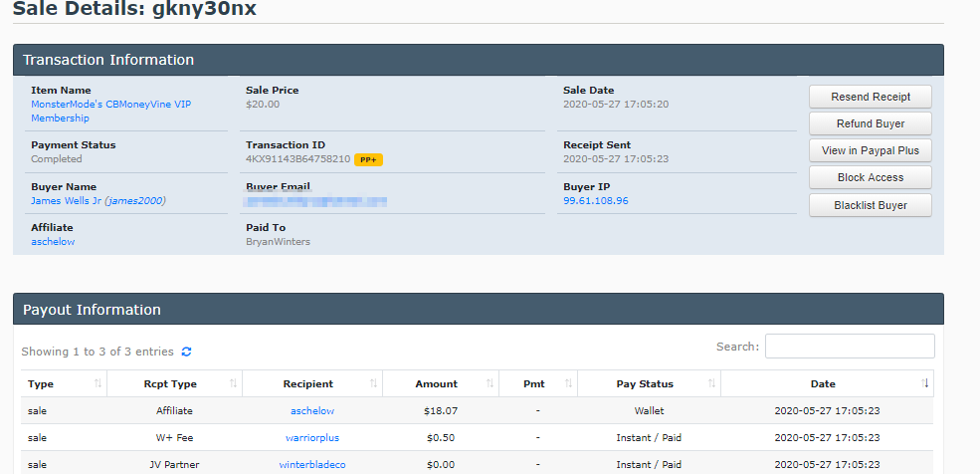Screen dimensions: 980x474
Task: Open View in Paypal Plus
Action: 870,150
